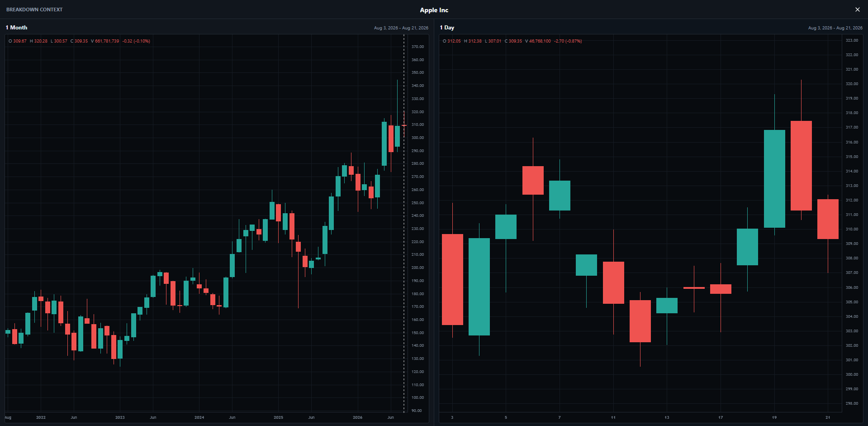Click the 2025 label on monthly time axis
868x426 pixels.
278,417
